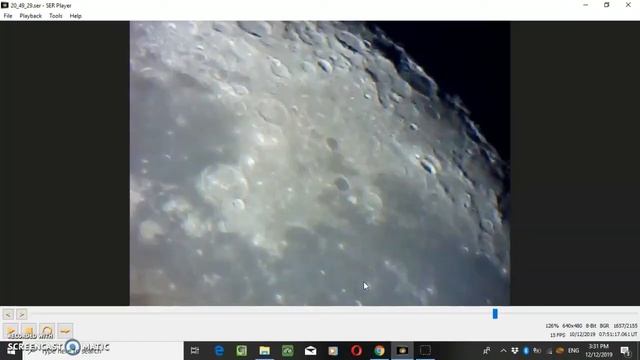The height and width of the screenshot is (360, 640).
Task: Click the ENG language indicator
Action: click(573, 351)
